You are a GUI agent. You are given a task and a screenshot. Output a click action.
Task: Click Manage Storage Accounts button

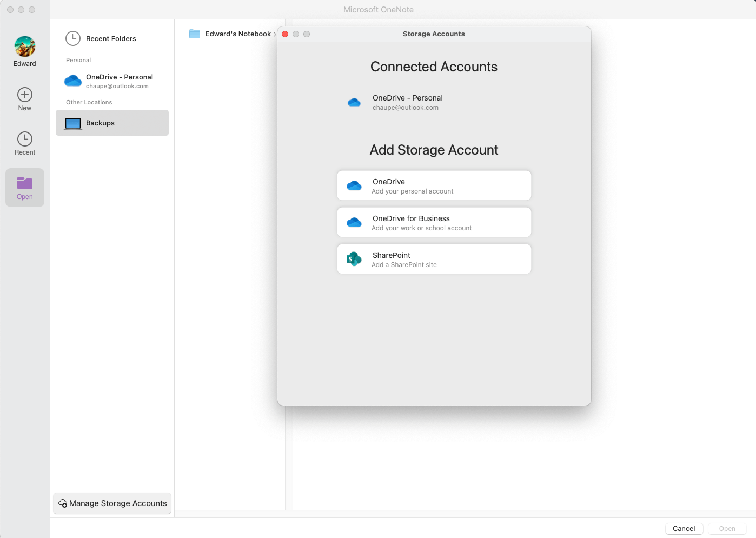(112, 503)
